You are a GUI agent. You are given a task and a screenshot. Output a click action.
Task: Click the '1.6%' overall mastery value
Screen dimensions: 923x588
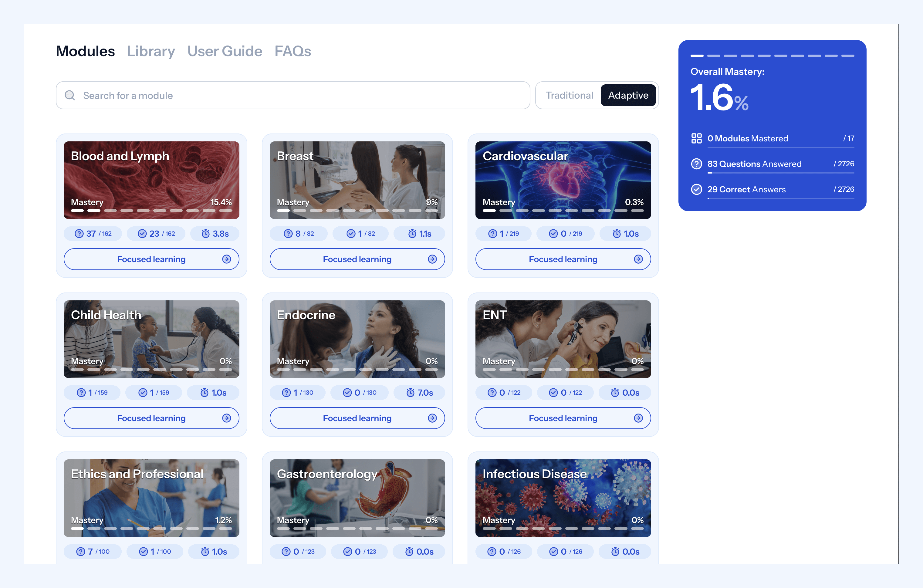(719, 98)
